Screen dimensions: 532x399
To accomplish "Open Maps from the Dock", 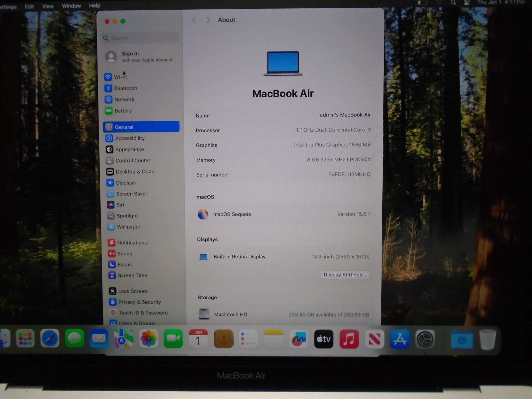I will tap(124, 339).
